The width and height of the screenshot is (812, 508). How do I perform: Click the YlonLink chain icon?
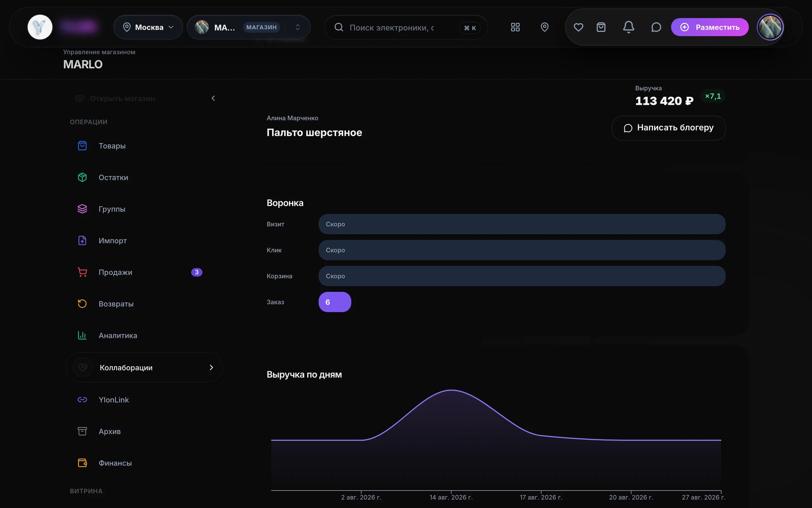coord(82,400)
